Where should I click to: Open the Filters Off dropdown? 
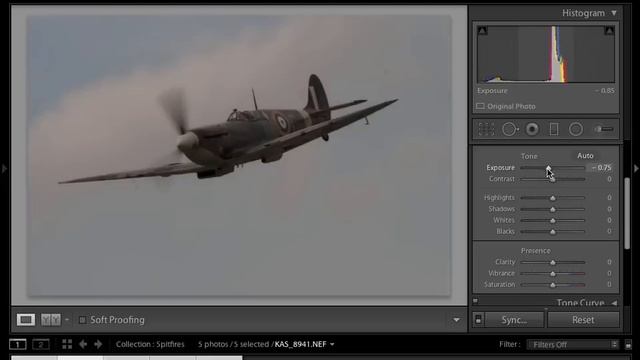573,345
